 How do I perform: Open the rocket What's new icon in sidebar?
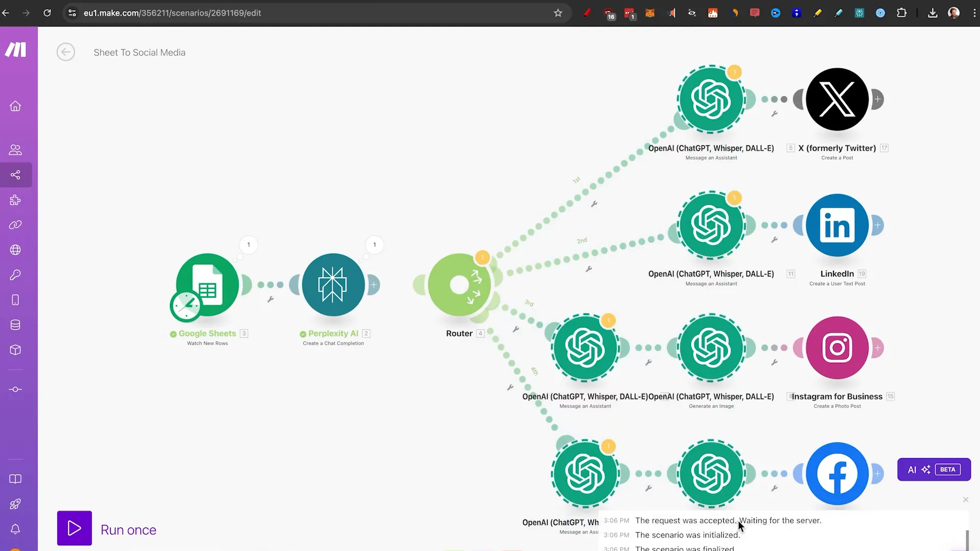point(15,504)
